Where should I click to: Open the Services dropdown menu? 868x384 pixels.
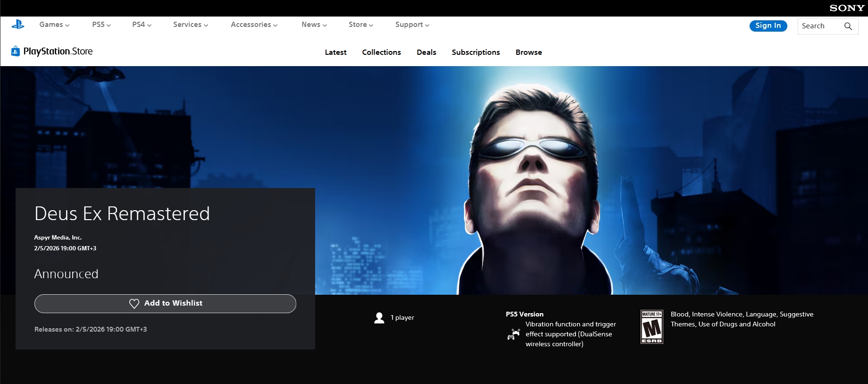tap(191, 25)
